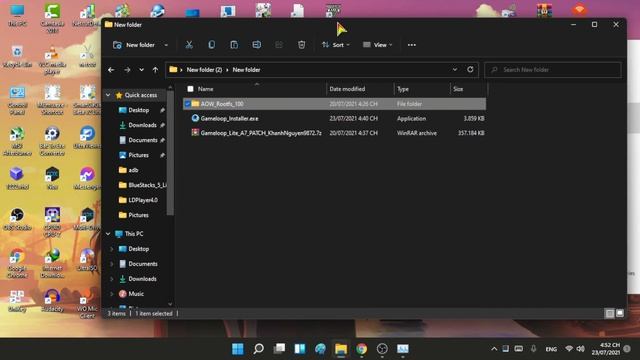The width and height of the screenshot is (640, 360).
Task: Open taskbar Search
Action: pyautogui.click(x=258, y=349)
